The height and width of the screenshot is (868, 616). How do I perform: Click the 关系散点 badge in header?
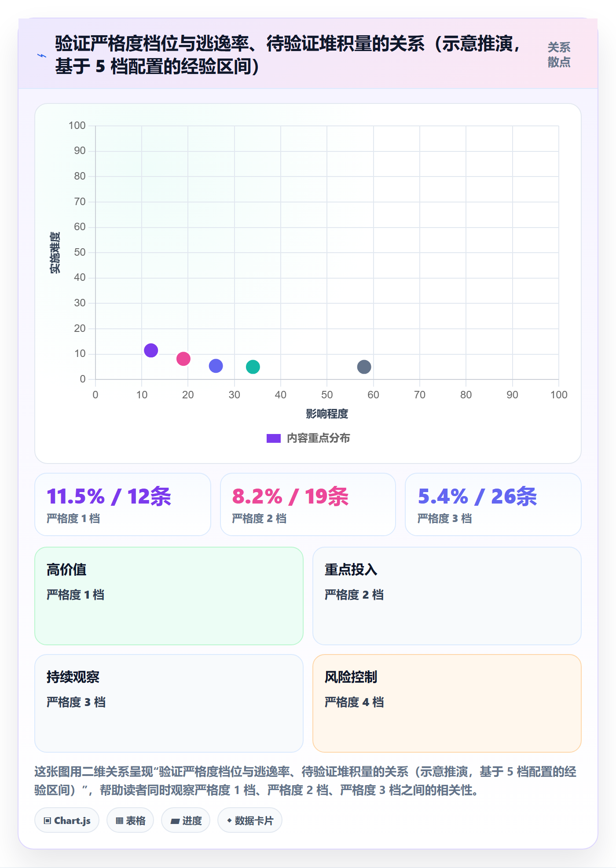(x=559, y=55)
